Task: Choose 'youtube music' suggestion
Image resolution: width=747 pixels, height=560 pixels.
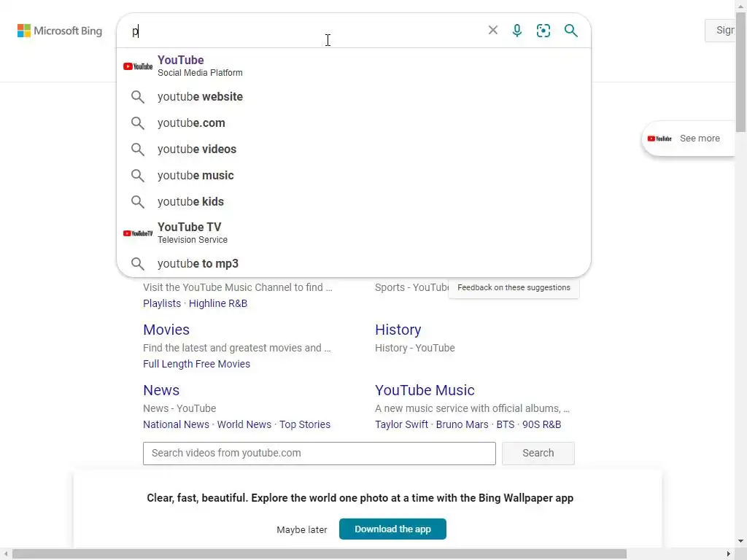Action: click(x=354, y=175)
